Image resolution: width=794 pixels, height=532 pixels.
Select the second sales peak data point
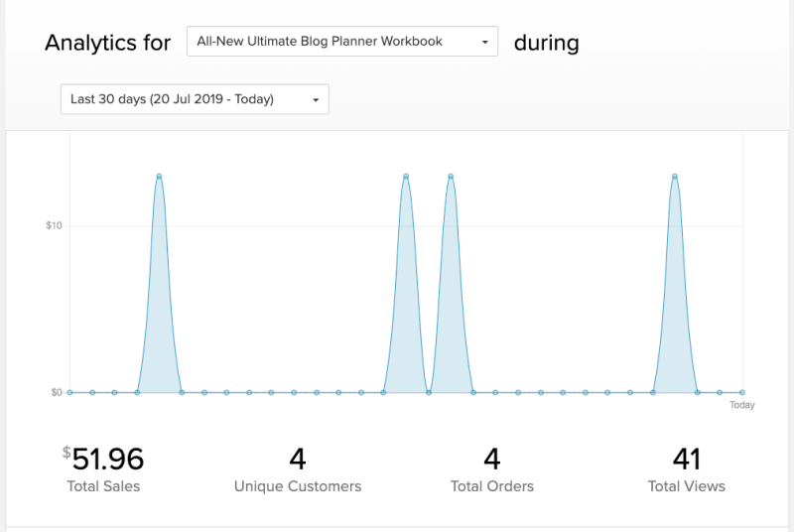pyautogui.click(x=406, y=176)
